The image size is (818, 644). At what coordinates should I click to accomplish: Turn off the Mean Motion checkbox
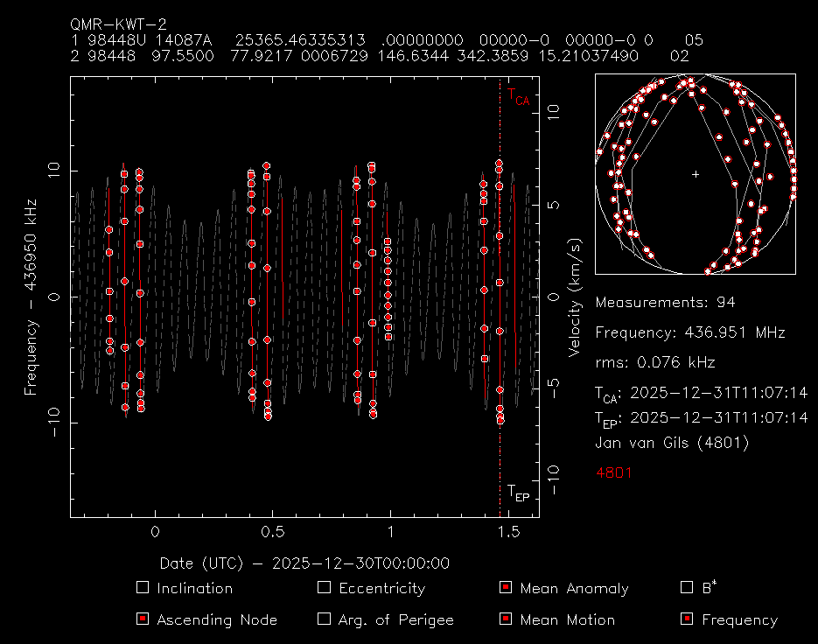[505, 619]
